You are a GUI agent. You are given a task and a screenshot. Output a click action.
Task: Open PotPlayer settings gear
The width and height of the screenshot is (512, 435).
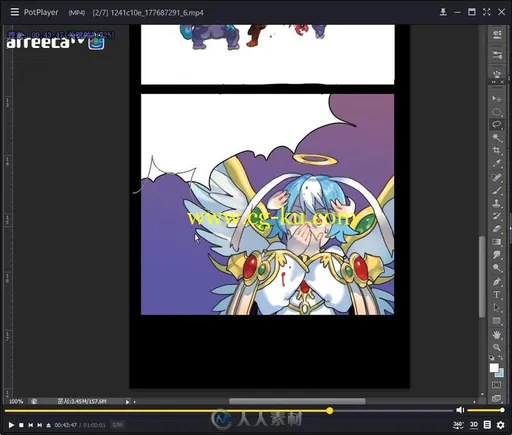501,425
